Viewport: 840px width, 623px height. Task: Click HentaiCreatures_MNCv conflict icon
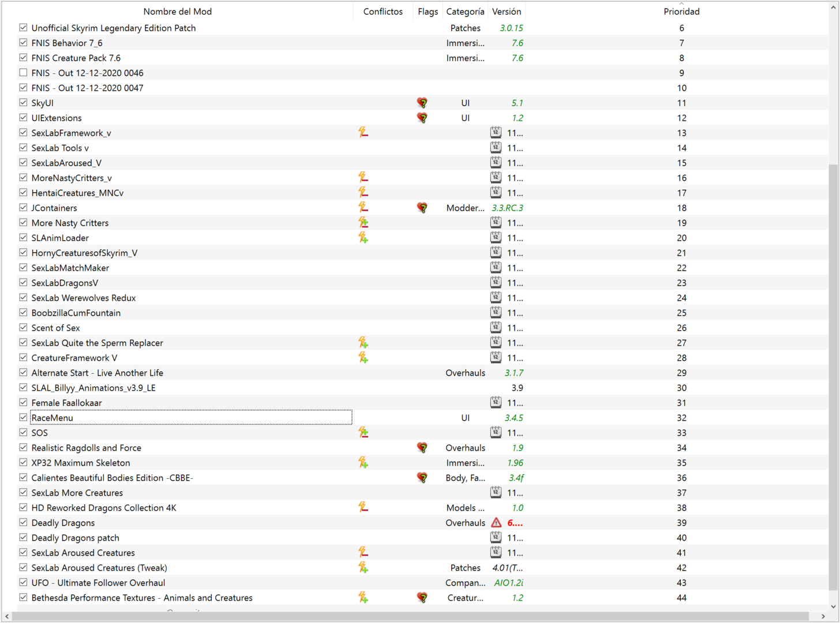[x=363, y=193]
